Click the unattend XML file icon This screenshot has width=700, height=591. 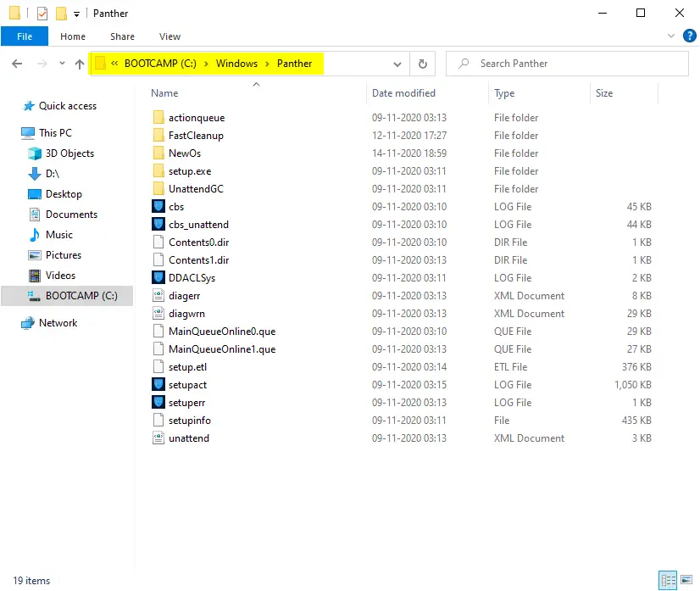pyautogui.click(x=158, y=438)
